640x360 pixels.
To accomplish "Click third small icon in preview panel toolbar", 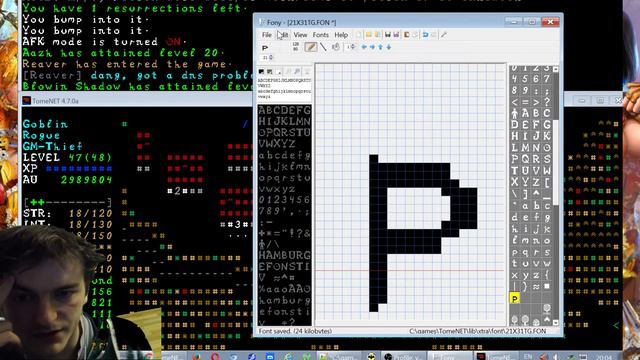I will 278,71.
